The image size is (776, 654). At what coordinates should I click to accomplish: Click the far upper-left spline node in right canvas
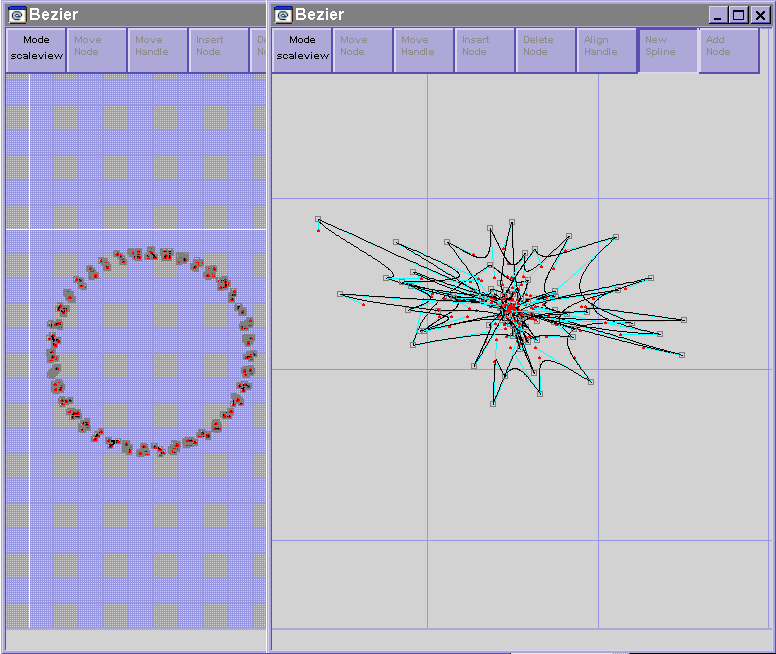coord(318,219)
